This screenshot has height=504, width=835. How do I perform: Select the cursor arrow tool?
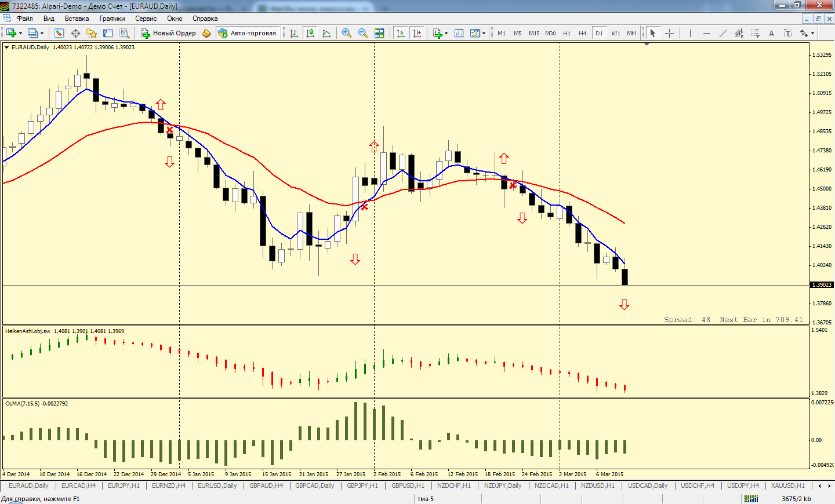[653, 33]
